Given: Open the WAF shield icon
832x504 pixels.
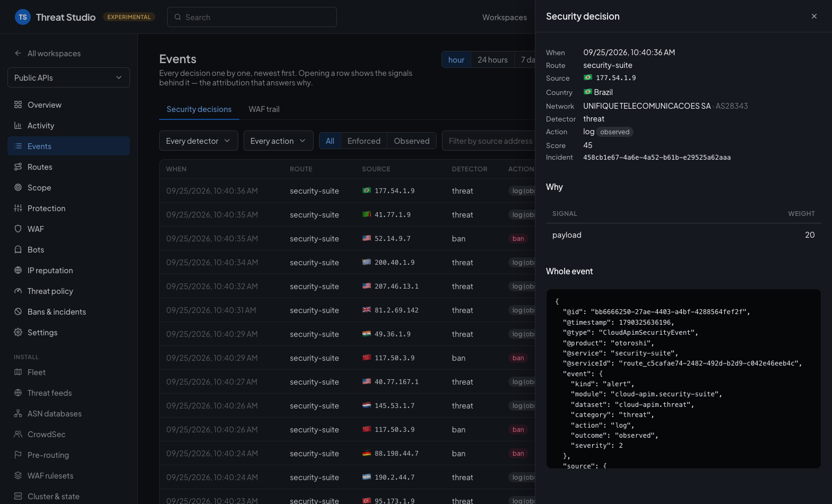Looking at the screenshot, I should point(18,229).
